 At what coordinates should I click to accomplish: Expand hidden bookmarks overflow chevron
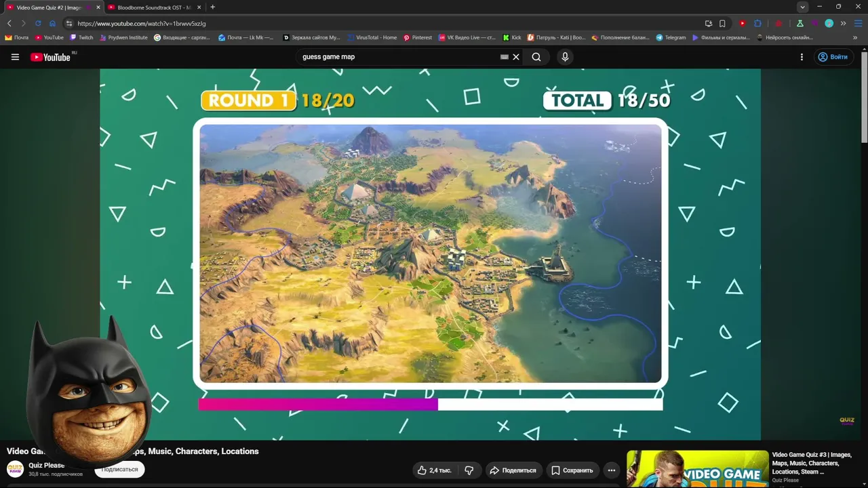tap(855, 38)
